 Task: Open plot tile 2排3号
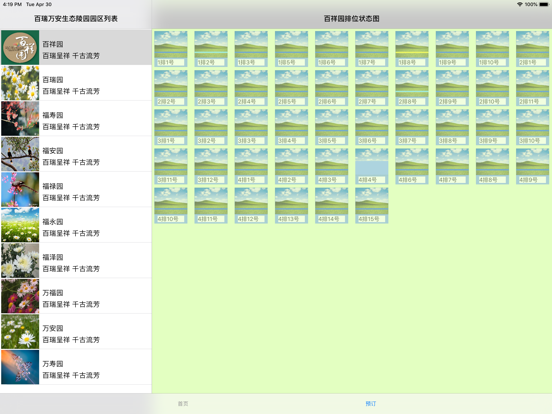coord(211,88)
